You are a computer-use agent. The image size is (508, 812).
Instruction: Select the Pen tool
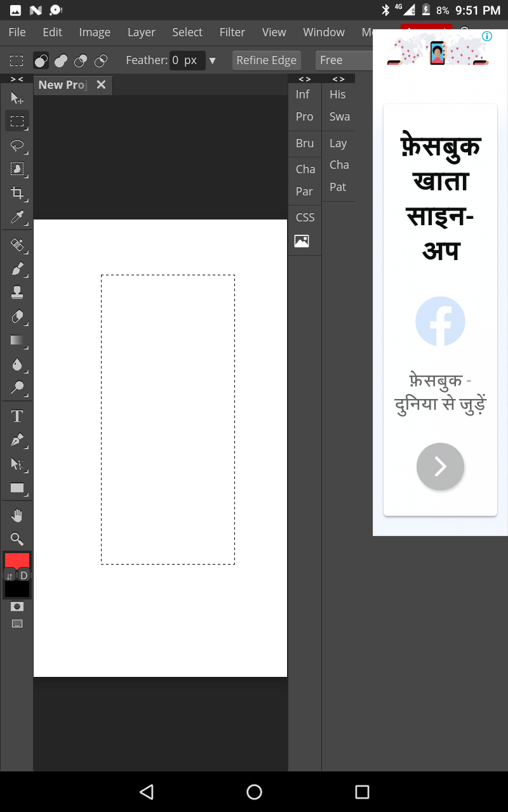point(17,439)
